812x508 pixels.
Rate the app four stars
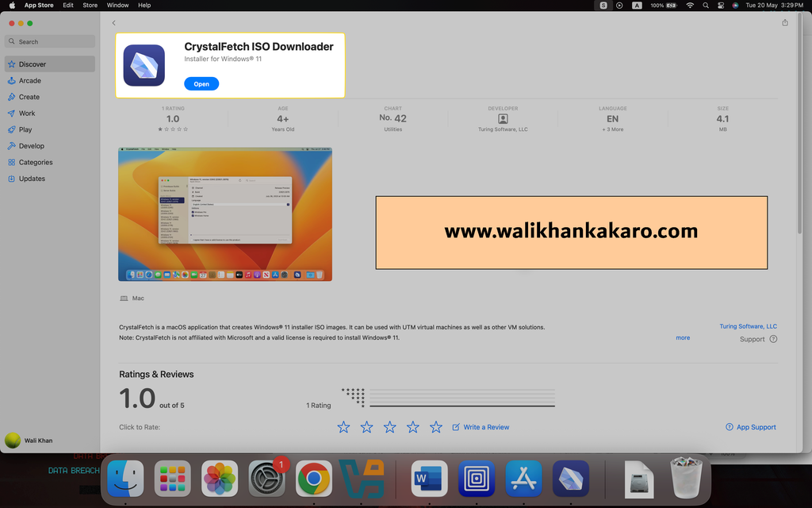(412, 427)
